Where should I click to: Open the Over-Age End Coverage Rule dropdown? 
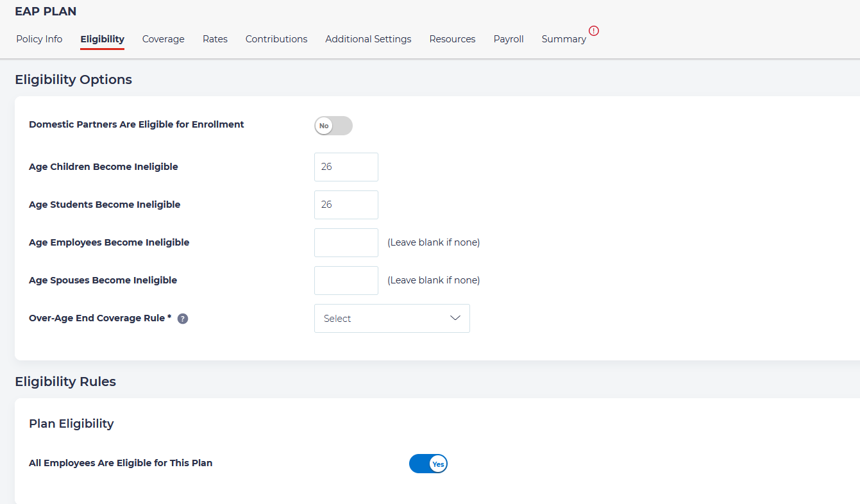point(391,319)
